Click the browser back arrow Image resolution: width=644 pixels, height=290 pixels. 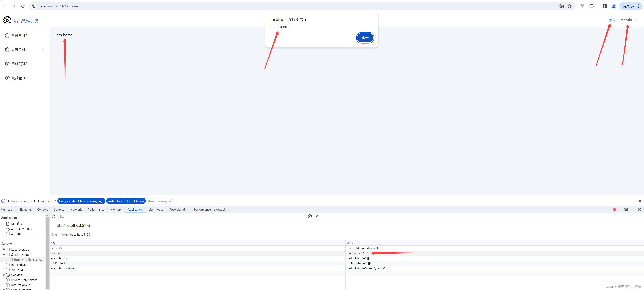point(5,6)
